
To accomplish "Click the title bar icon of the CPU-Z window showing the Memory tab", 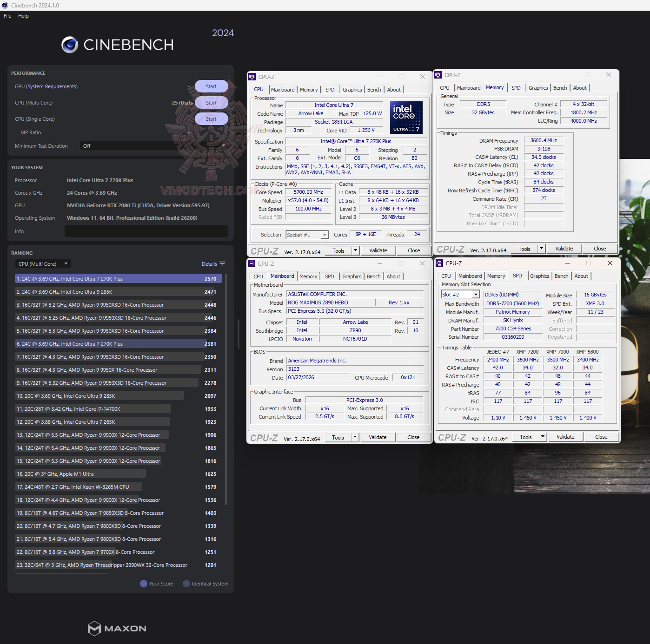I will [438, 75].
